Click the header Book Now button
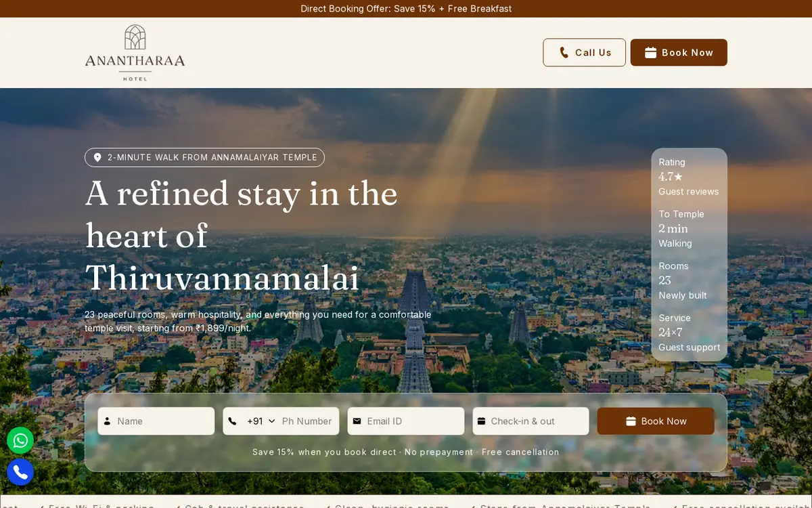812x508 pixels. coord(679,52)
